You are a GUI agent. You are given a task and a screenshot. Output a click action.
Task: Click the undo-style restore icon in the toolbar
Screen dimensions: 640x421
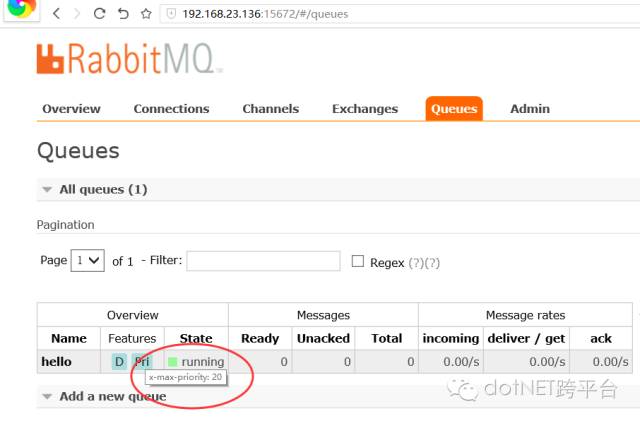tap(123, 13)
